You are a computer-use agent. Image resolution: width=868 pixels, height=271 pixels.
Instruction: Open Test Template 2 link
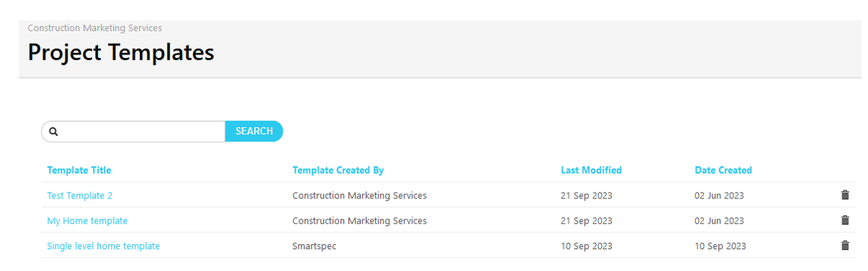[80, 195]
